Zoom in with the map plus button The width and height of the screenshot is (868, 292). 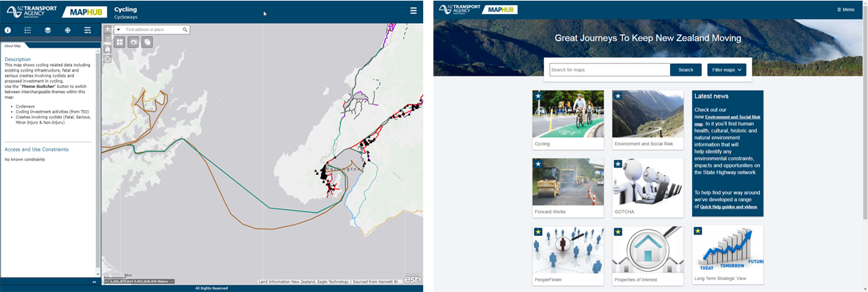coord(108,29)
